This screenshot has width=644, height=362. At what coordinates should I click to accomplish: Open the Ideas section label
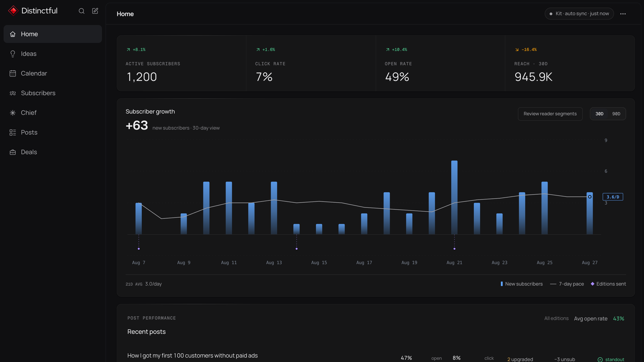click(x=29, y=54)
